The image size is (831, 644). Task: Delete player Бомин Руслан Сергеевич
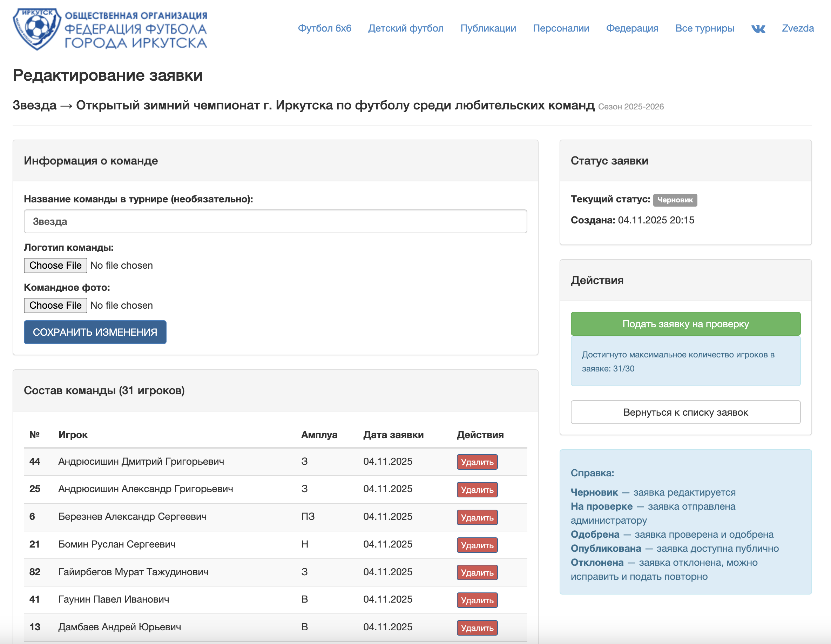coord(477,545)
